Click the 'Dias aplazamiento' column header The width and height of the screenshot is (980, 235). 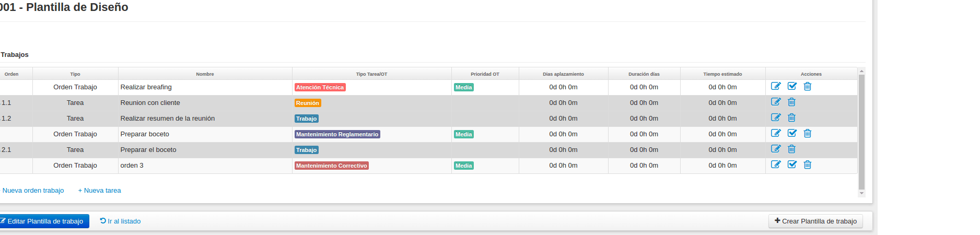(x=563, y=74)
